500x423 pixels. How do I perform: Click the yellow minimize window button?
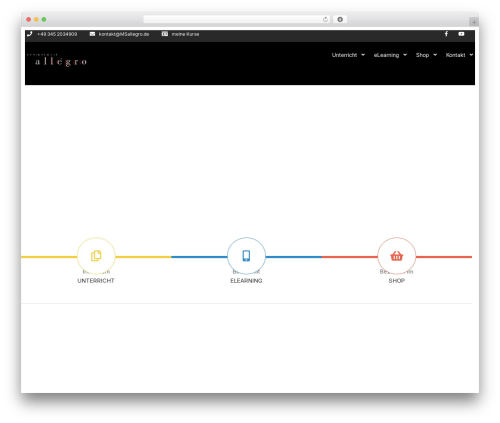pos(36,20)
